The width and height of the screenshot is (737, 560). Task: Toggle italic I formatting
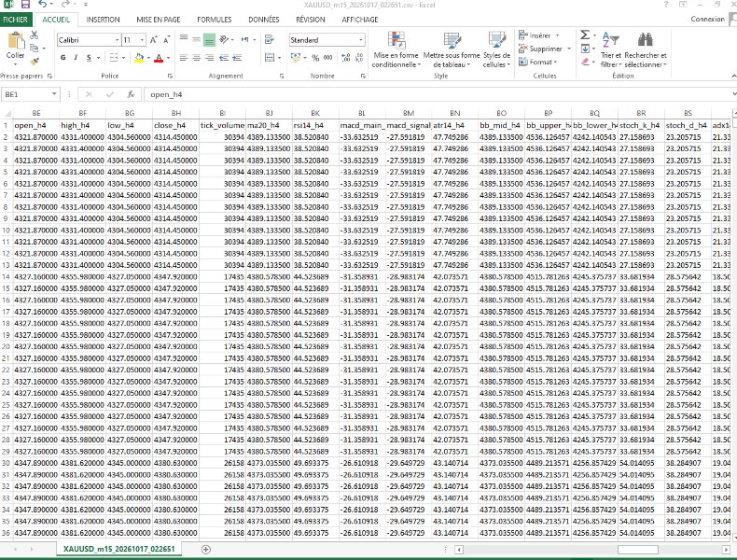coord(76,57)
